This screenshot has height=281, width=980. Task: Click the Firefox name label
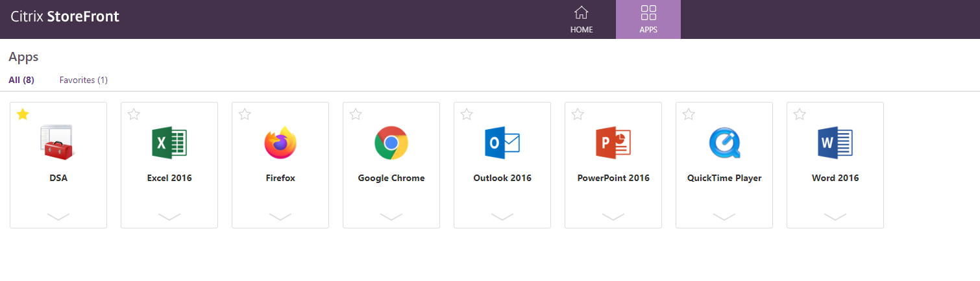[x=280, y=178]
